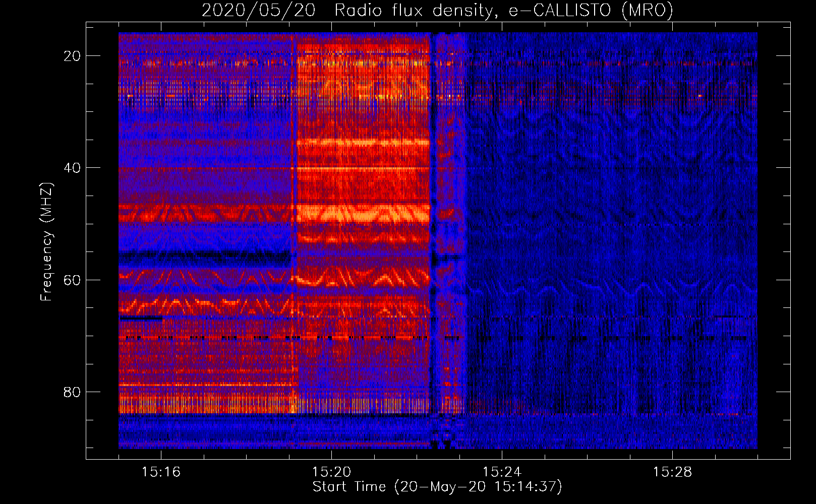Click the 80 MHz frequency tick label
Image resolution: width=816 pixels, height=504 pixels.
(72, 392)
